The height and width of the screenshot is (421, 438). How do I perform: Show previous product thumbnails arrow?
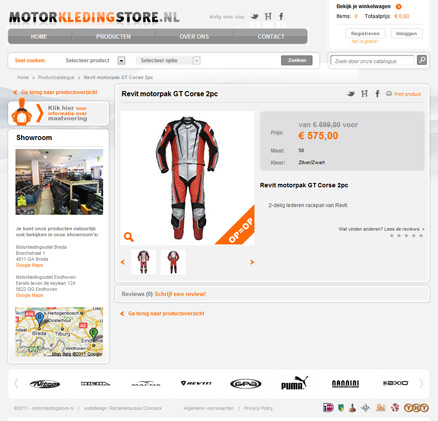pos(123,262)
